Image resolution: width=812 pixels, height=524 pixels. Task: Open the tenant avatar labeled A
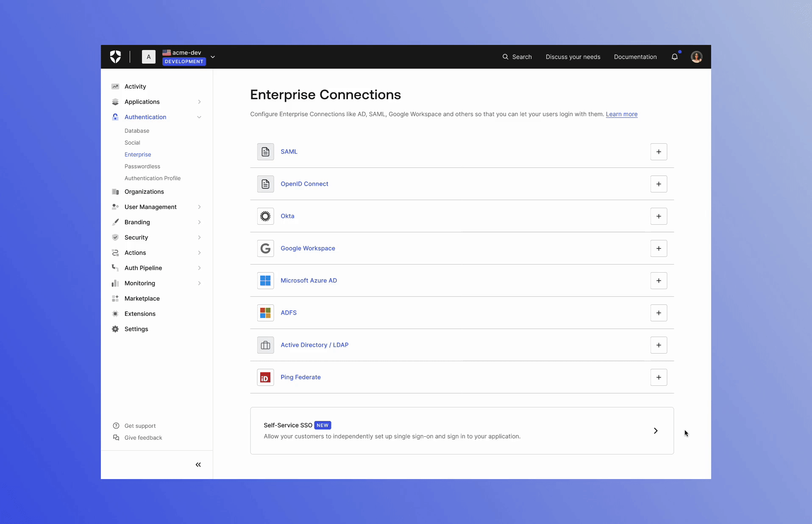tap(149, 57)
